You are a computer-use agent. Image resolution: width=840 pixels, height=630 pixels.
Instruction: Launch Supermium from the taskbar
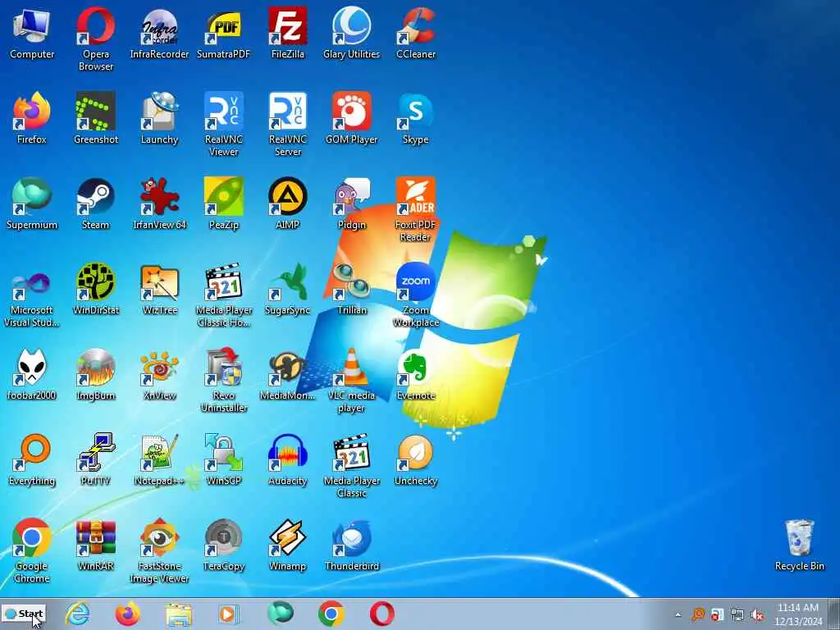coord(281,614)
